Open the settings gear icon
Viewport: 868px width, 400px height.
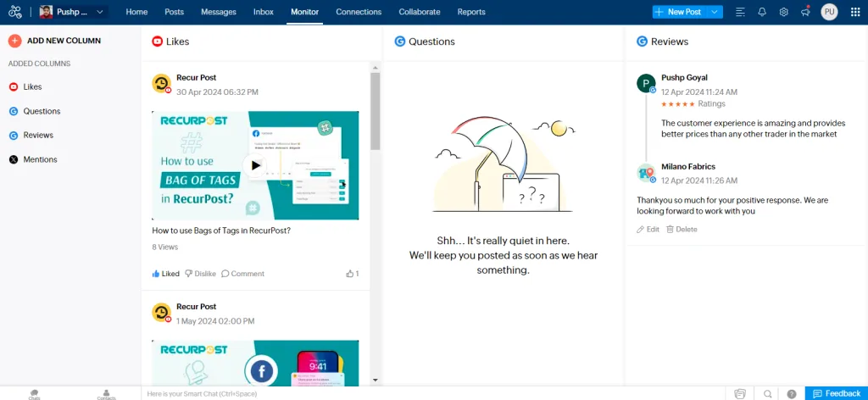(x=784, y=12)
